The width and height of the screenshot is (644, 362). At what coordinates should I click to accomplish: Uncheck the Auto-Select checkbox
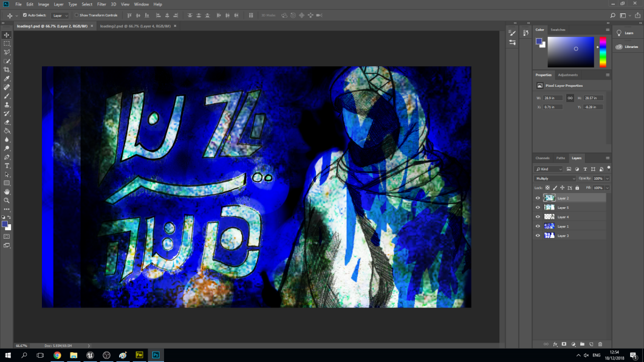pos(25,15)
